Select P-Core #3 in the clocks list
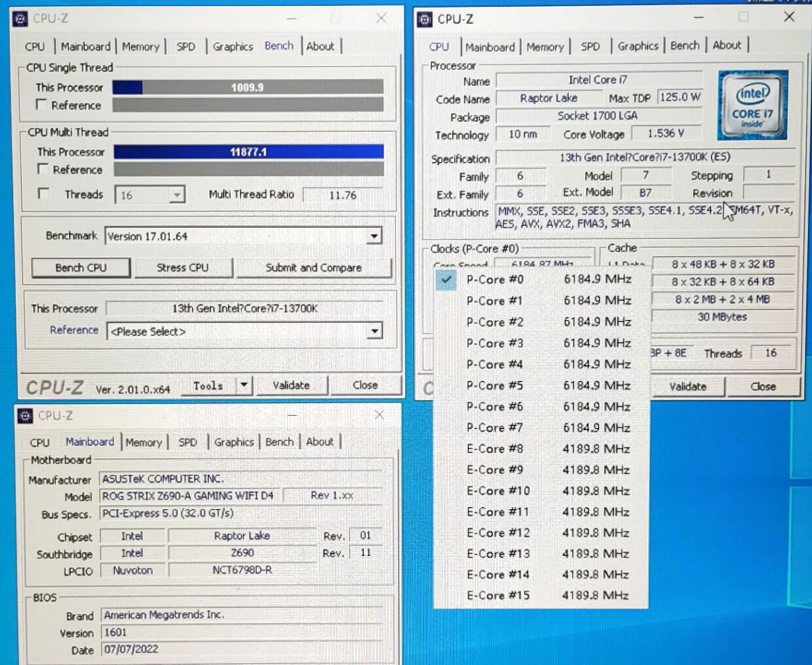The width and height of the screenshot is (812, 665). click(495, 343)
